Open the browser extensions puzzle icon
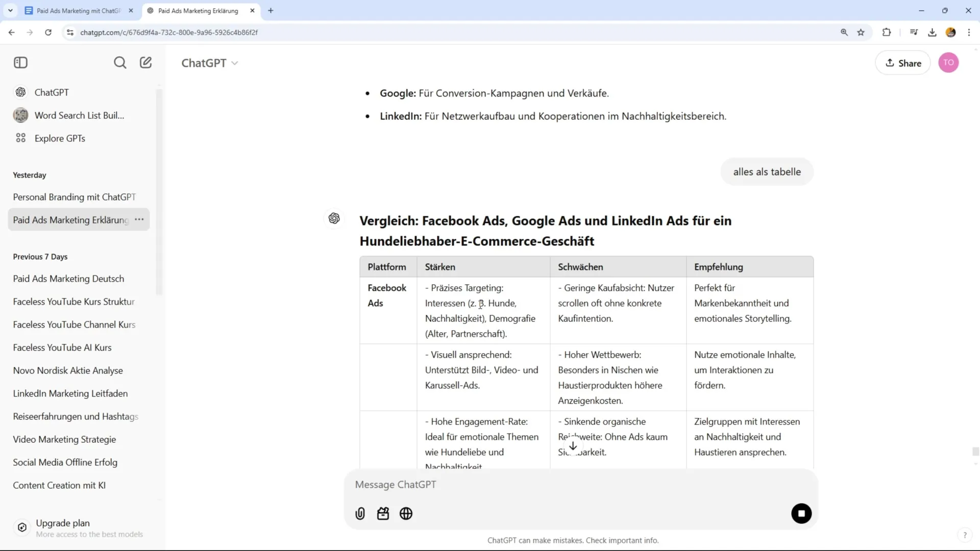This screenshot has width=980, height=551. pos(887,32)
